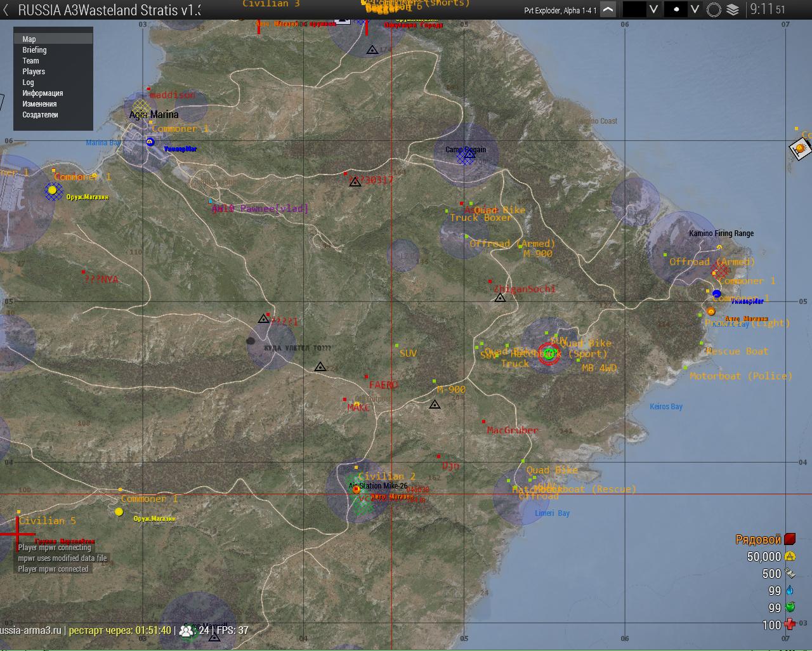The image size is (812, 651).
Task: Open the Players list menu item
Action: point(34,72)
